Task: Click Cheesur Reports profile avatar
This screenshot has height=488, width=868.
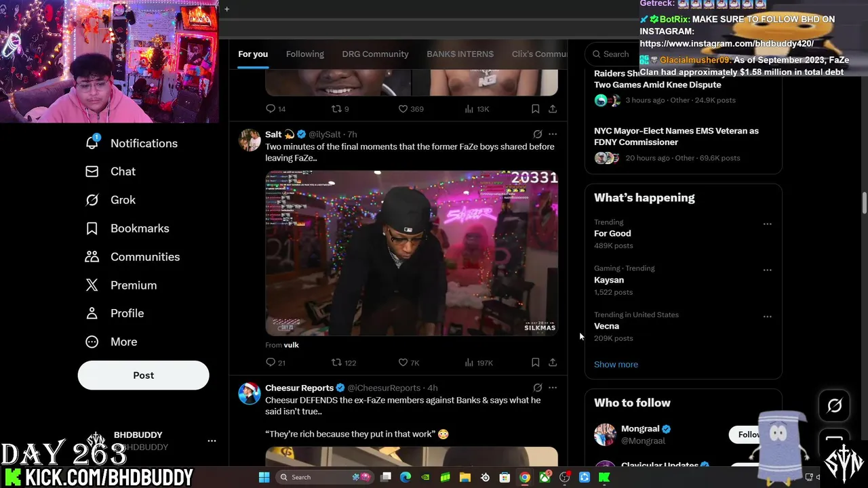Action: coord(250,393)
